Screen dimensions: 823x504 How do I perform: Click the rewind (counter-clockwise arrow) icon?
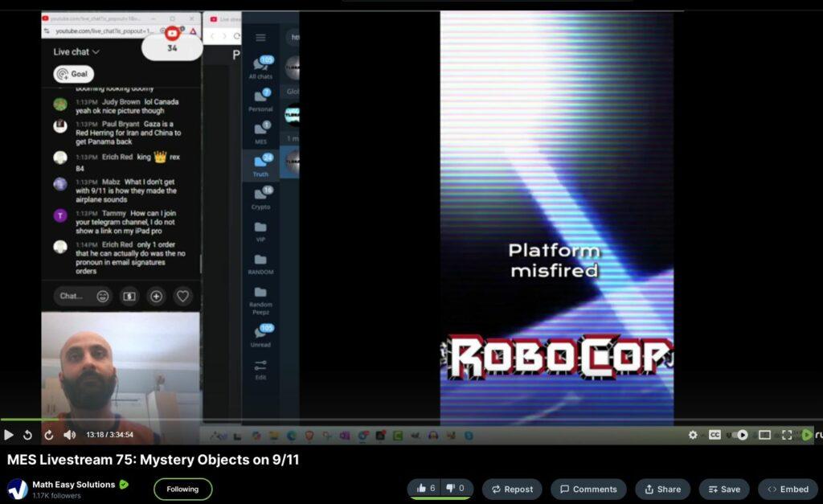[x=28, y=435]
